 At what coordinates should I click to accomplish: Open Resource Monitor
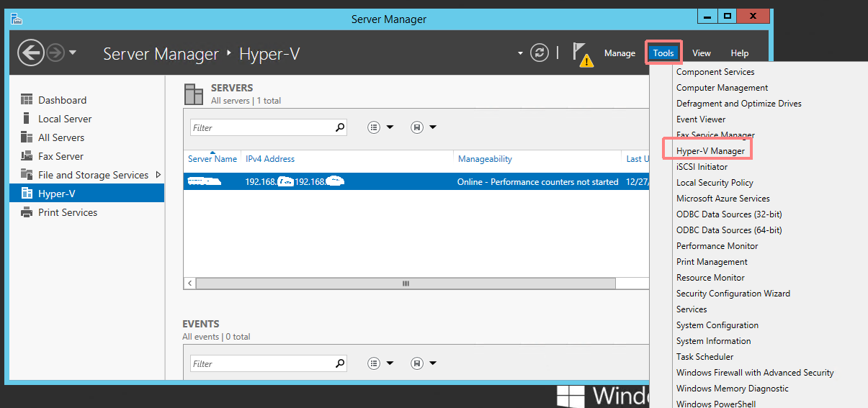pos(711,278)
